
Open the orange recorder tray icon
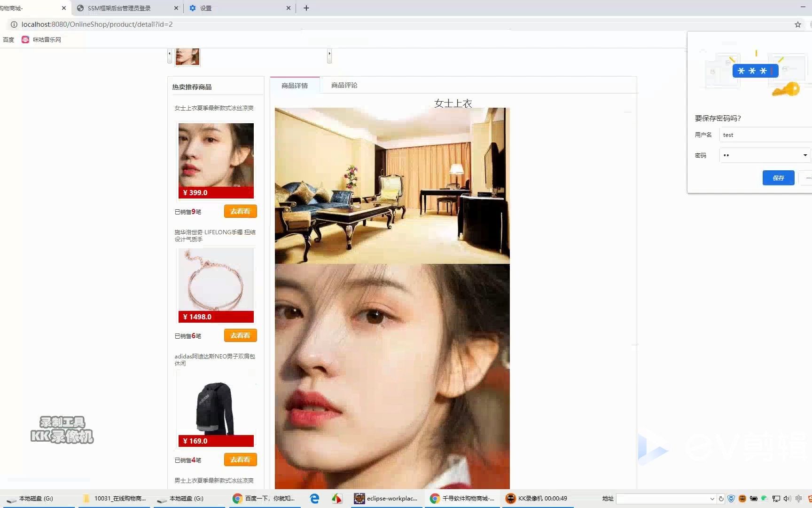tap(742, 499)
